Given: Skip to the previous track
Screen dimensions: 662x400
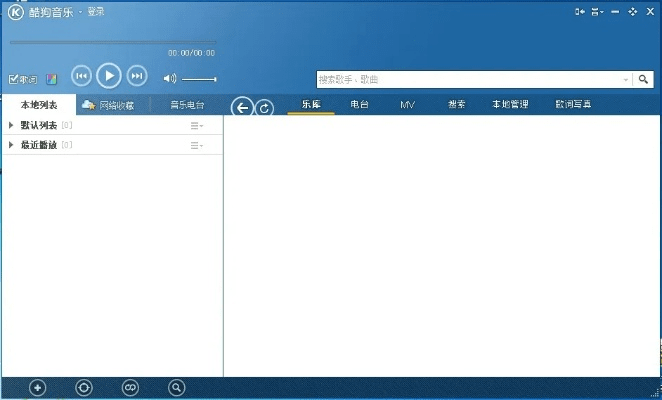Looking at the screenshot, I should point(82,76).
